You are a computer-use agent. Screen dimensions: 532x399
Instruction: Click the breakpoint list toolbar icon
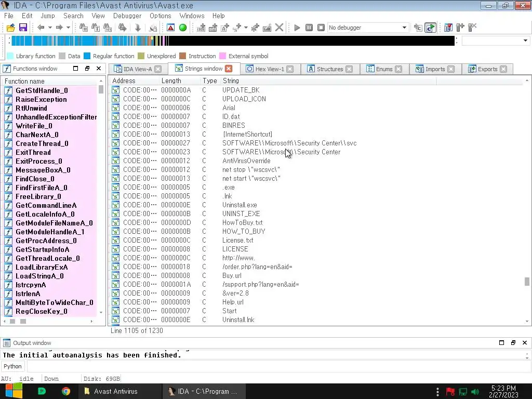(x=448, y=28)
